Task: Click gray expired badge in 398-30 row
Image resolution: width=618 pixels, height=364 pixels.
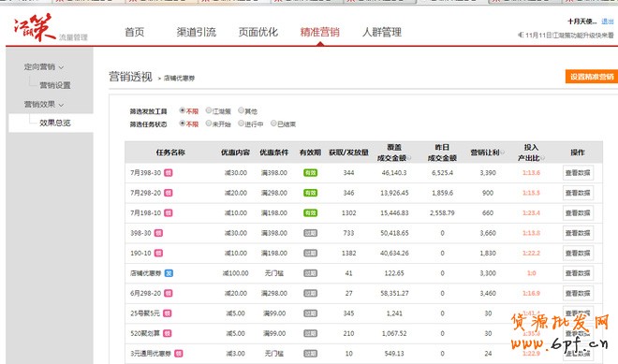Action: click(310, 233)
